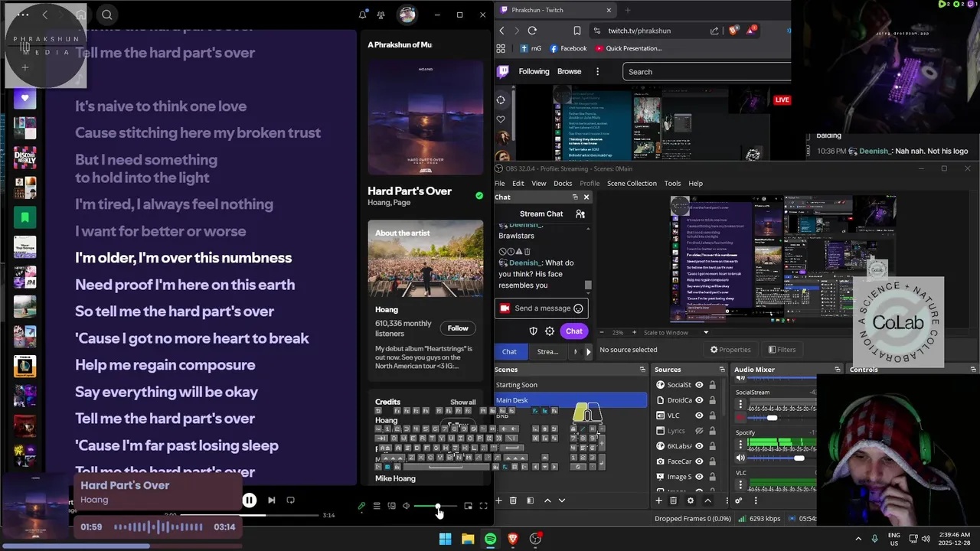This screenshot has width=980, height=551.
Task: Pause the song in Spotify
Action: click(x=249, y=500)
